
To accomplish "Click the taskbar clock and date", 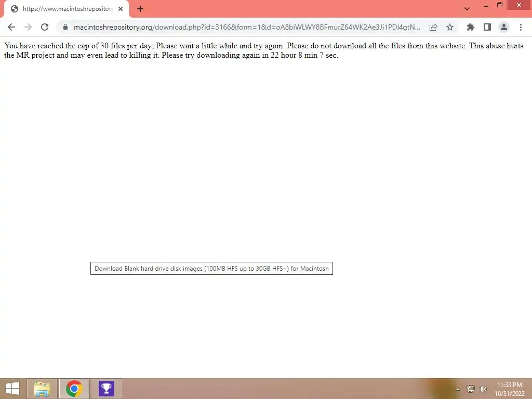I will (510, 389).
